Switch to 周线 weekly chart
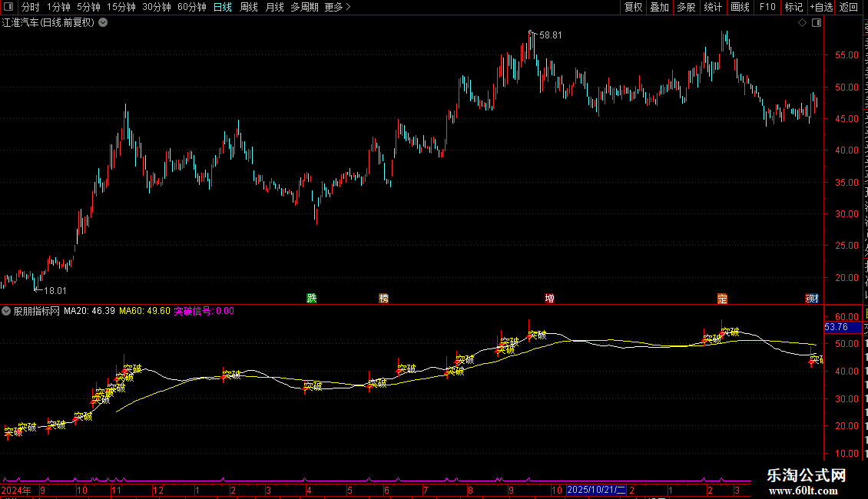868x499 pixels. [249, 7]
